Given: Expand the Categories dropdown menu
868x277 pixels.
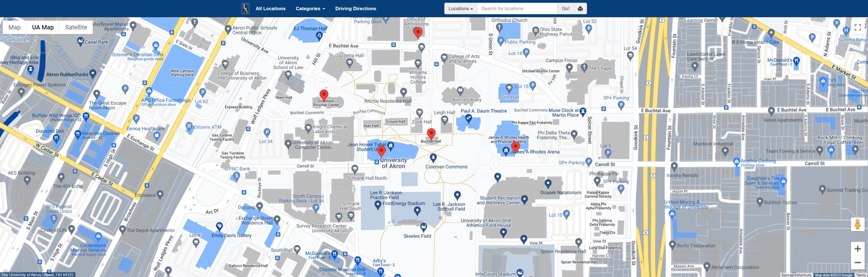Looking at the screenshot, I should pyautogui.click(x=310, y=8).
